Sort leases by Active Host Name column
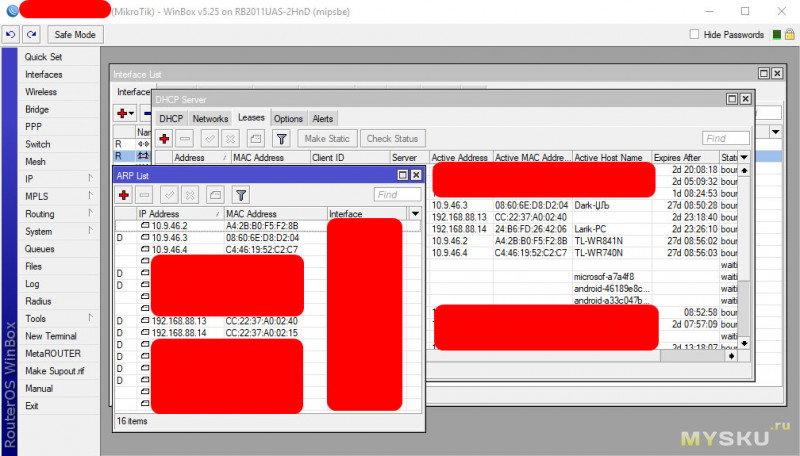The height and width of the screenshot is (456, 800). coord(612,157)
